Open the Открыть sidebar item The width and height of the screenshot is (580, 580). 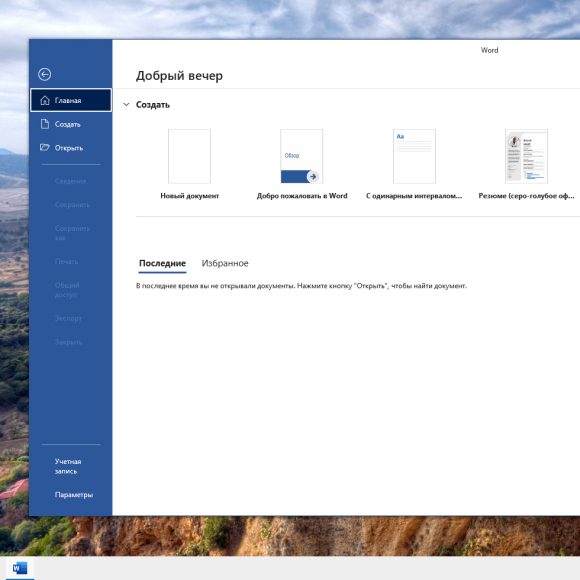[71, 148]
